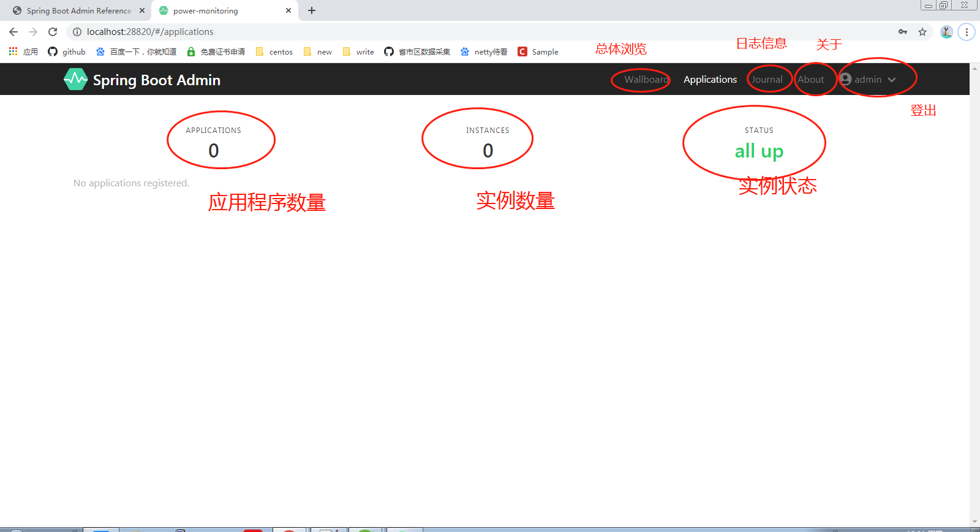
Task: Open the netty bookmark
Action: 484,52
